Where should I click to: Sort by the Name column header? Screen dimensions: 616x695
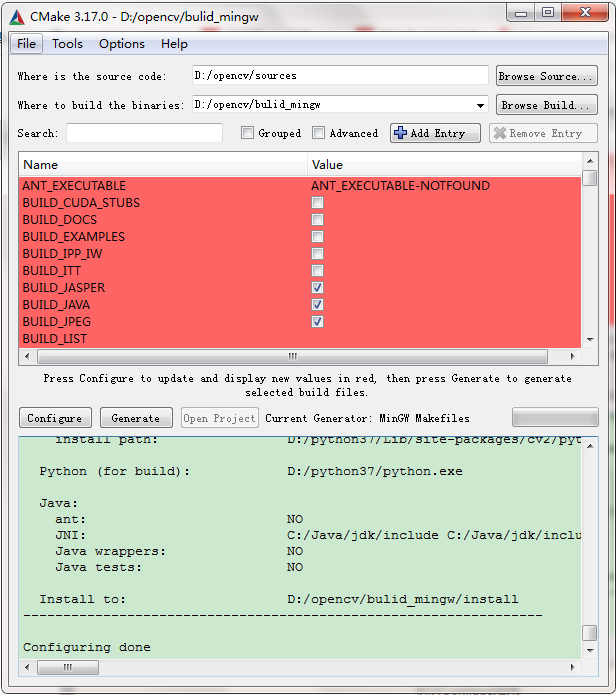pyautogui.click(x=163, y=164)
